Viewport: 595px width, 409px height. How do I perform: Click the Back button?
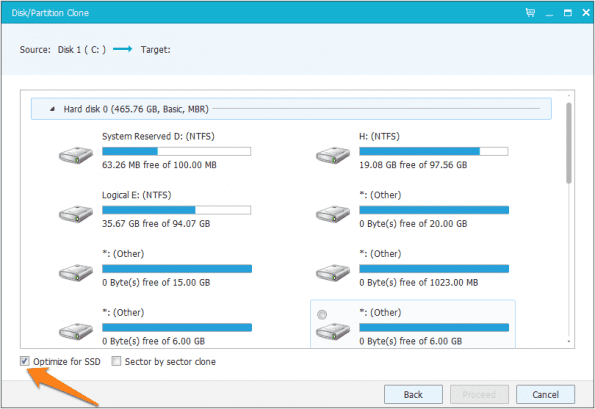(x=413, y=395)
